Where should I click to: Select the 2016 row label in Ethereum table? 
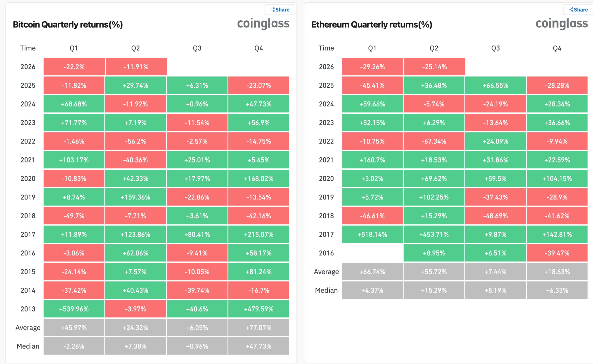click(326, 253)
